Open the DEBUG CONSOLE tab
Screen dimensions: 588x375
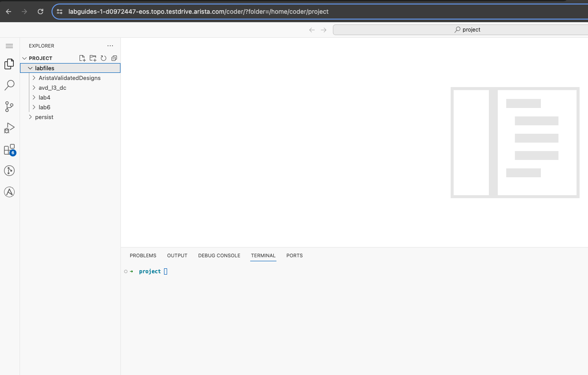pyautogui.click(x=219, y=255)
